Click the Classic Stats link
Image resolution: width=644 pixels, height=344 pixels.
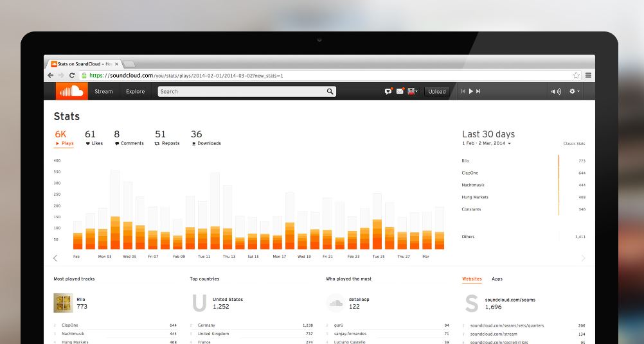coord(574,144)
